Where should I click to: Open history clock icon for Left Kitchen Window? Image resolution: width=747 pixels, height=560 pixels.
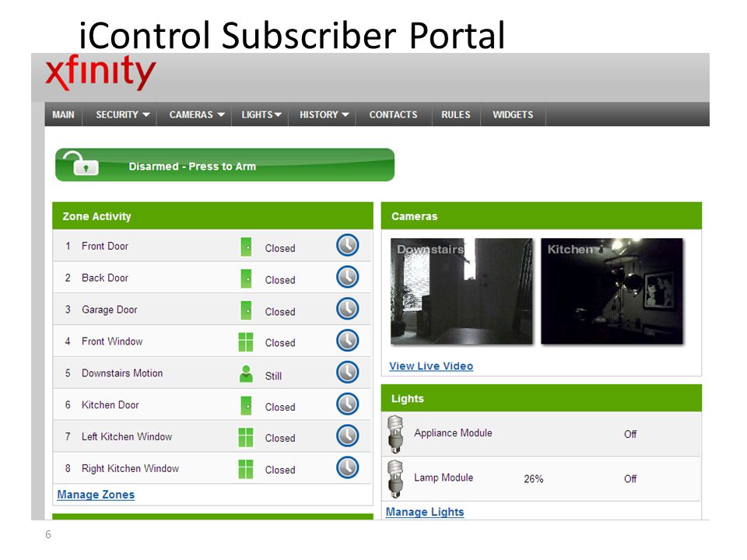click(347, 436)
